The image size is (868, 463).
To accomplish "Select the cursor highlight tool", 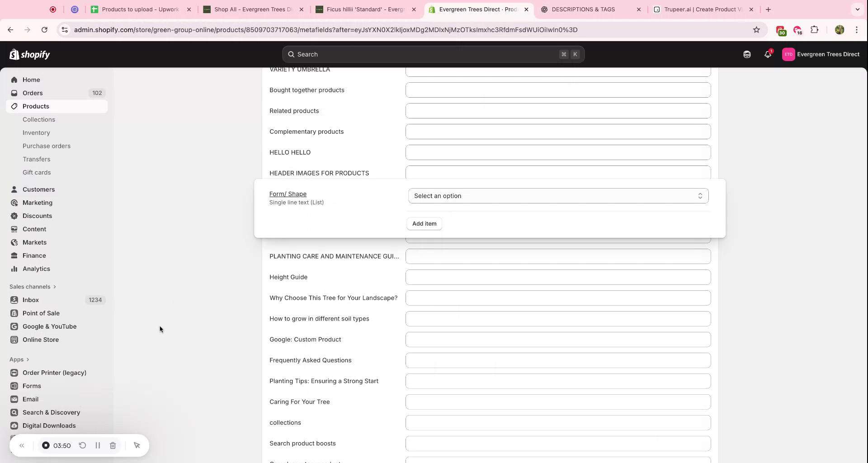I will click(137, 445).
